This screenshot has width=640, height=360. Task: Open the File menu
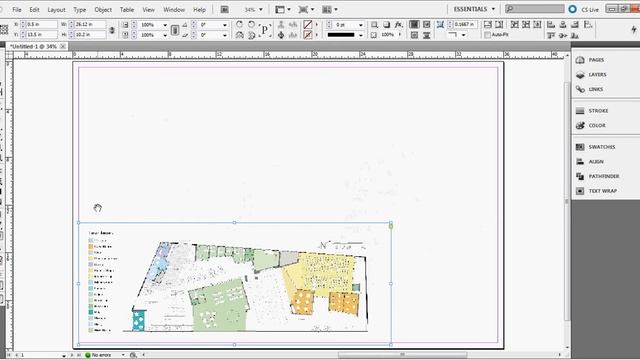click(x=17, y=9)
